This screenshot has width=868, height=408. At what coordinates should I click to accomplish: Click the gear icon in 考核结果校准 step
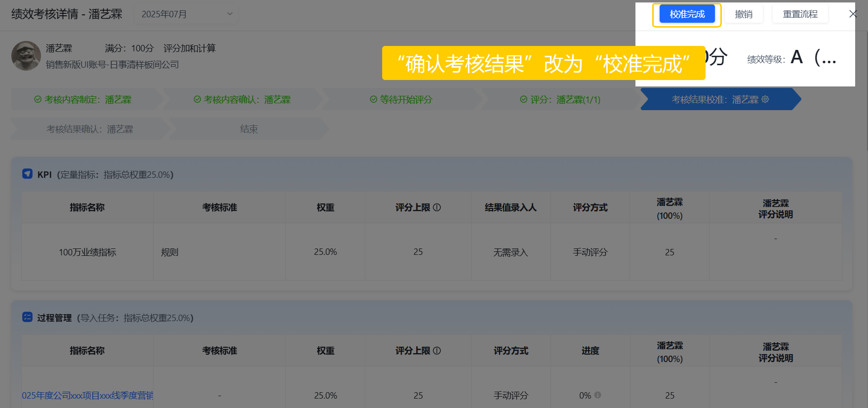point(765,99)
